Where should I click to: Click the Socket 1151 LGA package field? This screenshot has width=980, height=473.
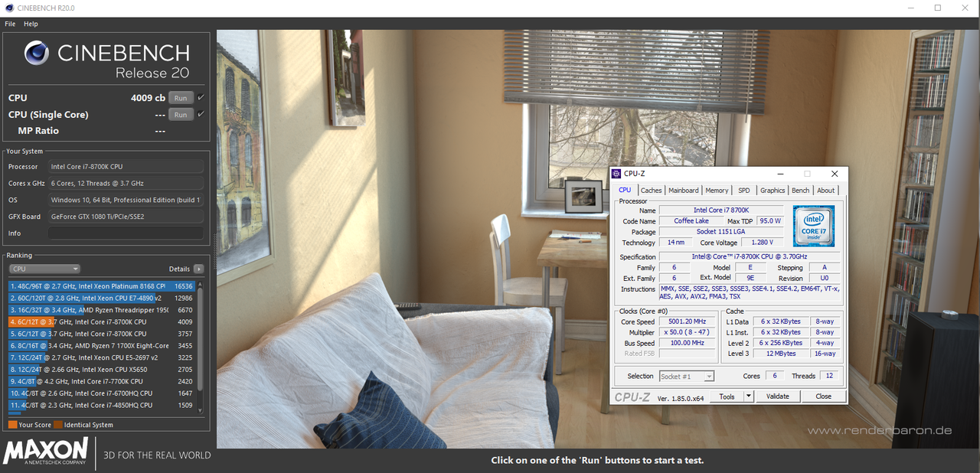[x=721, y=232]
